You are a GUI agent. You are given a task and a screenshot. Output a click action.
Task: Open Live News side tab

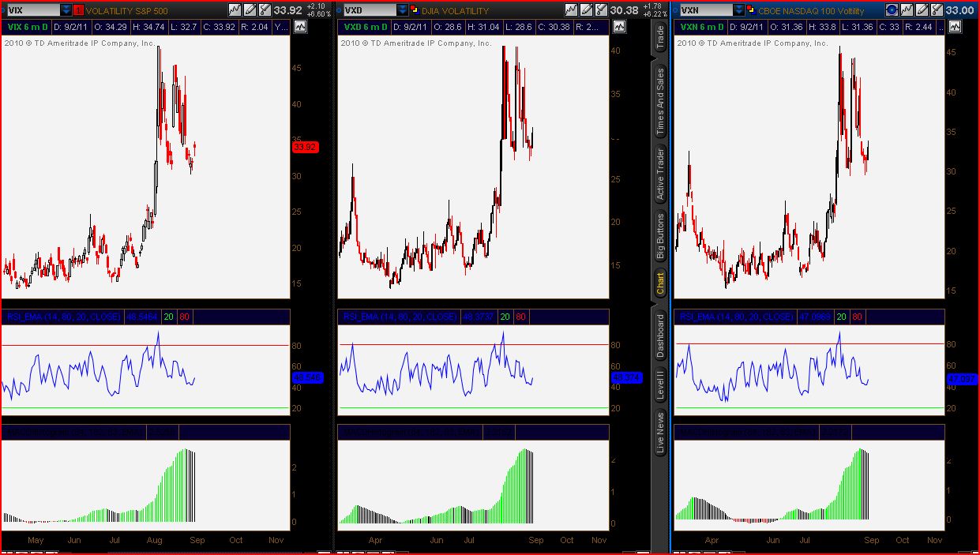point(660,432)
